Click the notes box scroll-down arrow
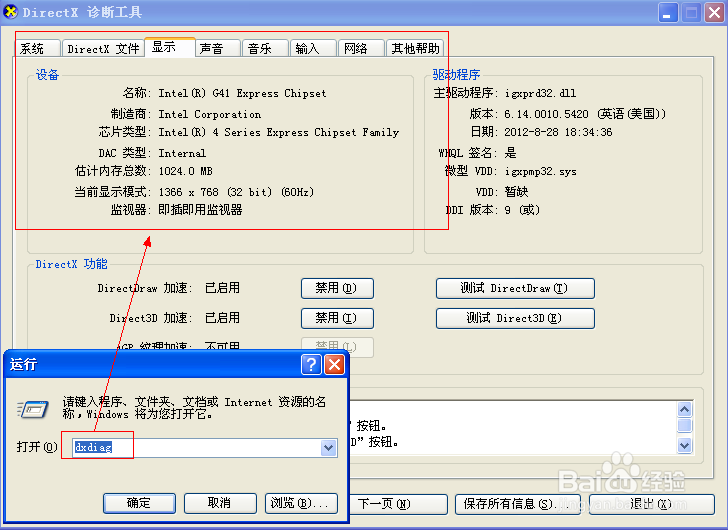This screenshot has width=728, height=530. point(685,446)
